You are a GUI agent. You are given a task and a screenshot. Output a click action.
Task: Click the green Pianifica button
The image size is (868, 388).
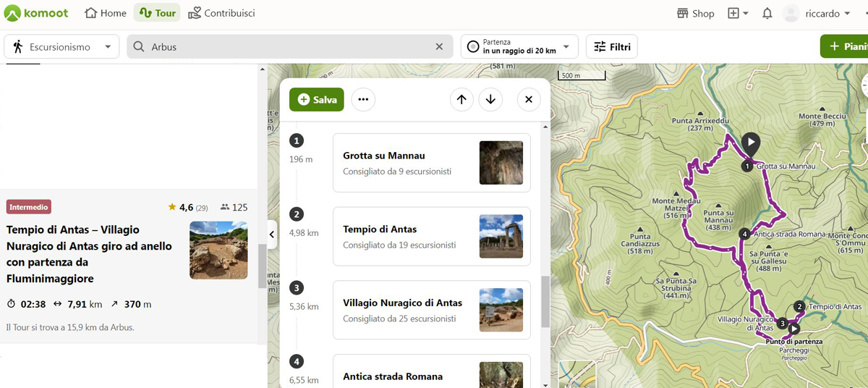[844, 46]
